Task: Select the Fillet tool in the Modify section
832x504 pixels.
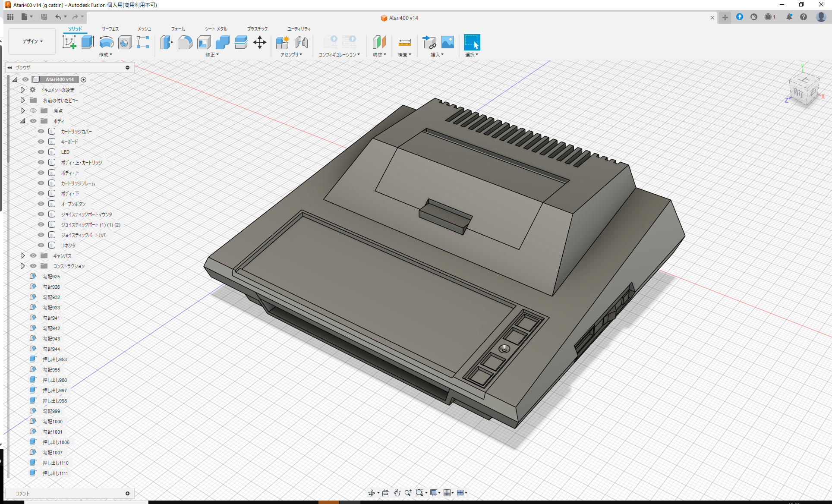Action: point(186,42)
